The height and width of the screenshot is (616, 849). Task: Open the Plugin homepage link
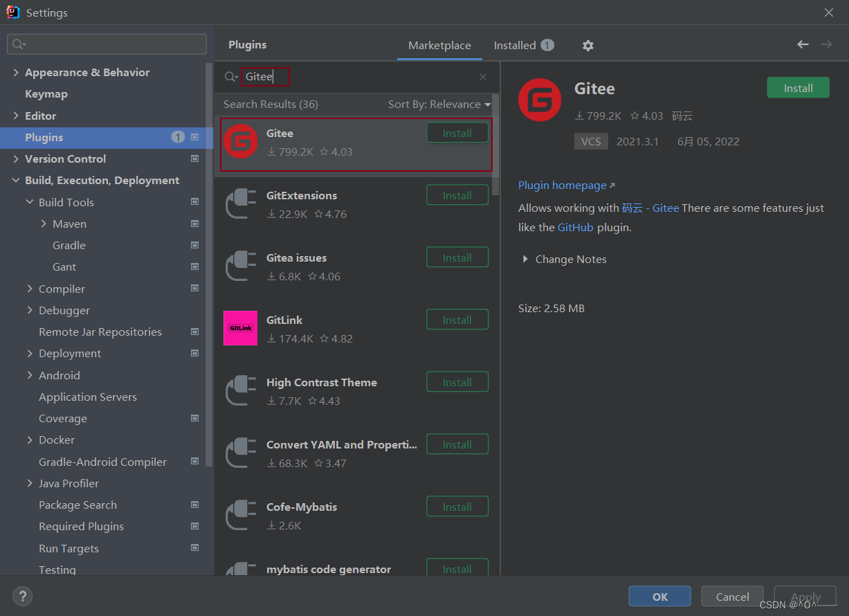[567, 185]
